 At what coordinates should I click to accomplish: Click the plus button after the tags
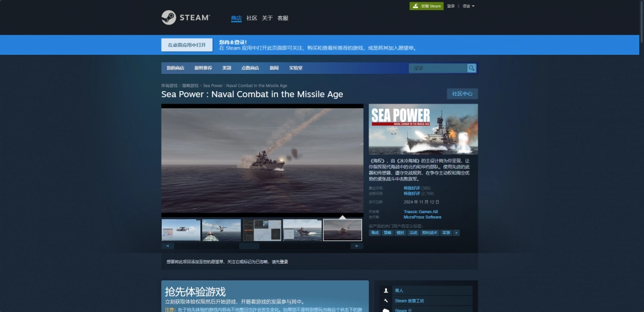click(x=456, y=233)
